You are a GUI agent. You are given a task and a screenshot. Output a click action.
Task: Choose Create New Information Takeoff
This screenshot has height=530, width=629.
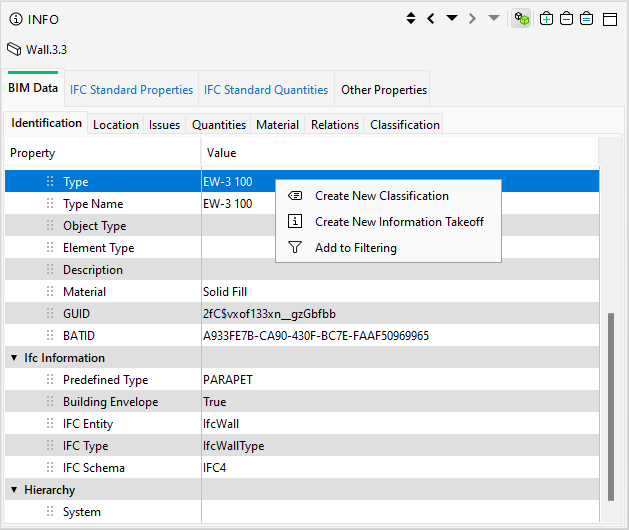pos(398,222)
